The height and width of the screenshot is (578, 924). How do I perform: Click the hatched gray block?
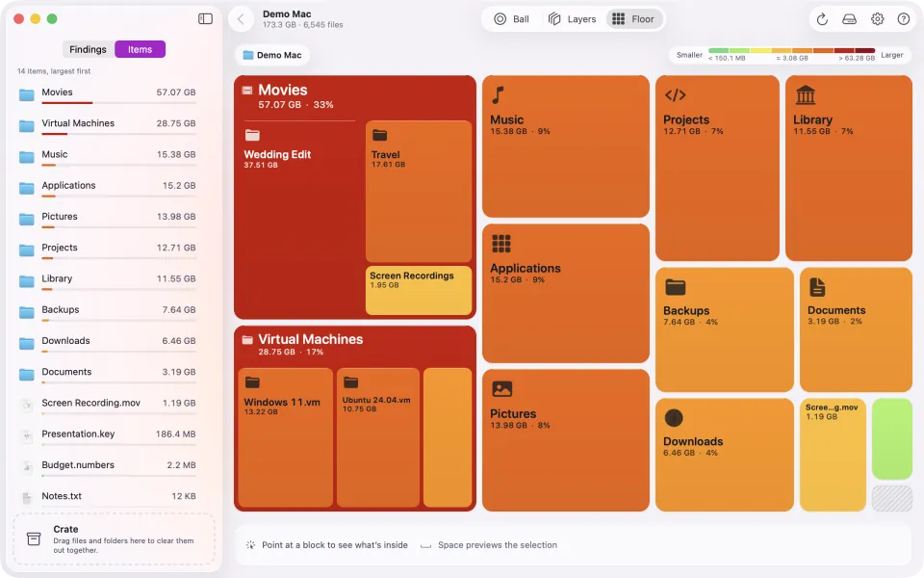tap(891, 498)
